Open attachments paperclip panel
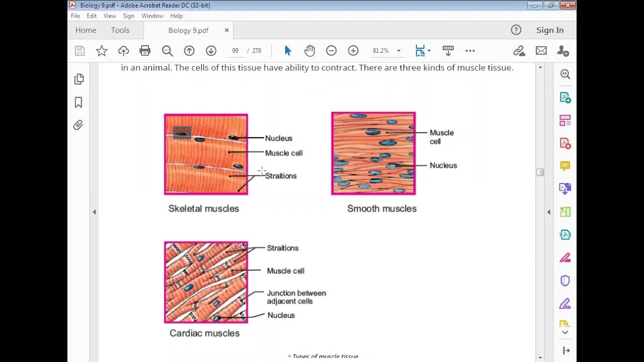The width and height of the screenshot is (644, 362). 78,125
